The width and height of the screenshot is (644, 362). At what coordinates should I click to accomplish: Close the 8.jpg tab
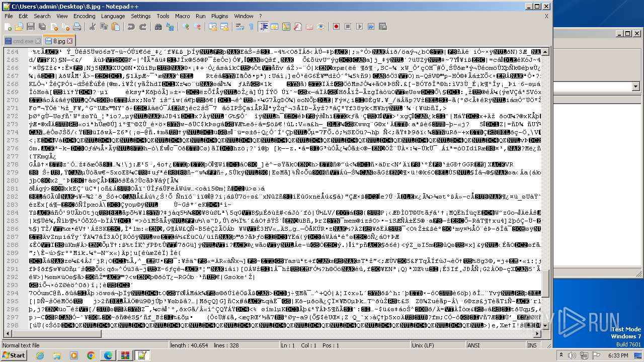[69, 41]
